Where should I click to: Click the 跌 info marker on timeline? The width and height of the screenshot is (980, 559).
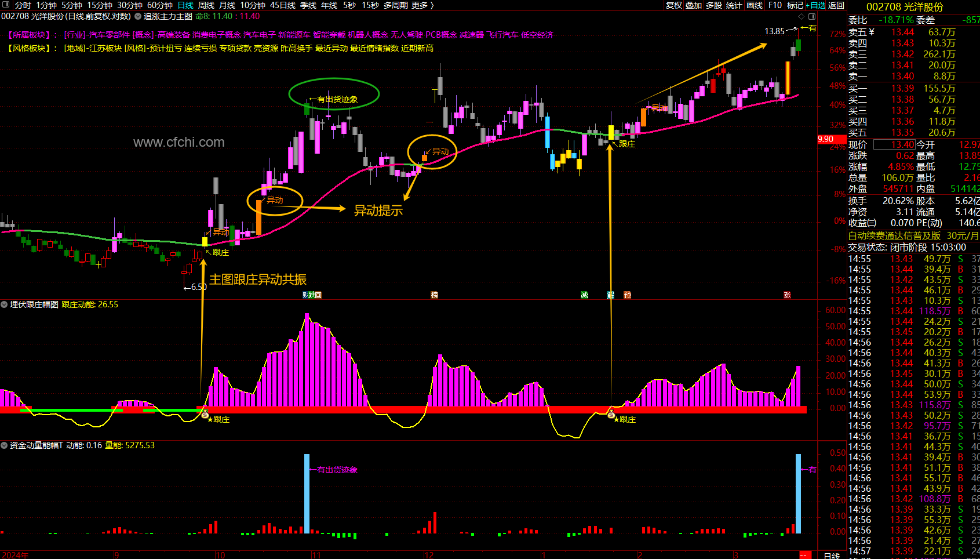point(311,295)
